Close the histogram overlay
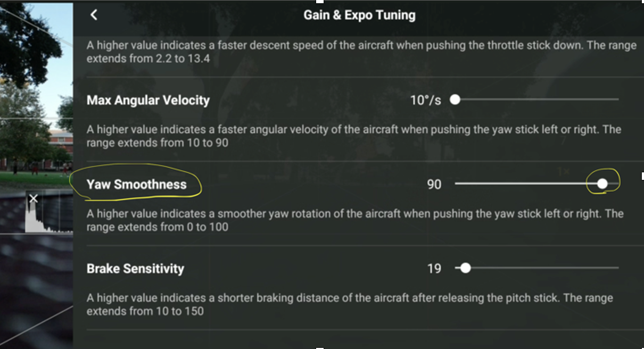This screenshot has height=349, width=644. point(34,198)
